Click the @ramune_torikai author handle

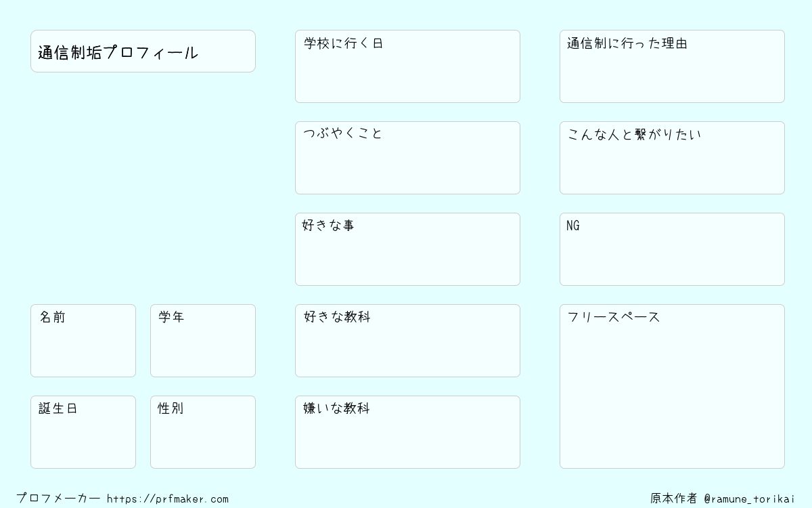750,499
